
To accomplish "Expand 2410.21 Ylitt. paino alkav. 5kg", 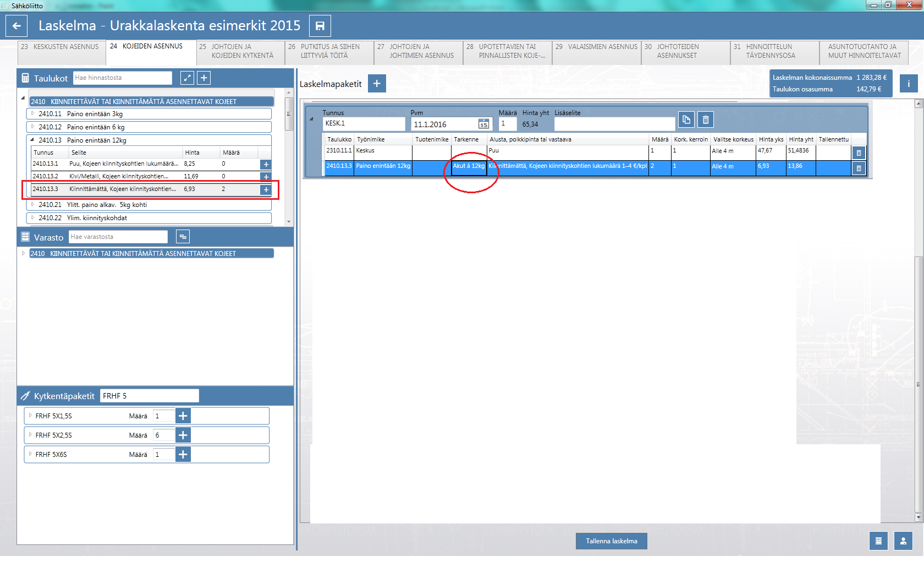I will (32, 204).
